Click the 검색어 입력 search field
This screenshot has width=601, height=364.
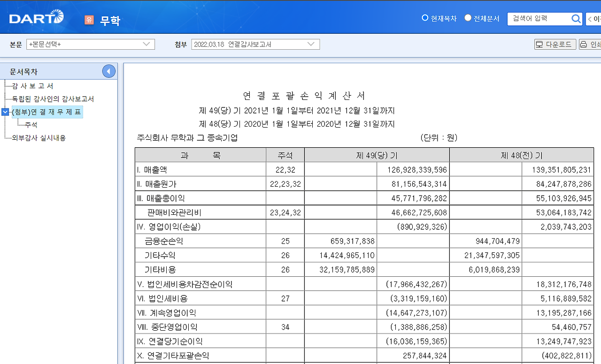539,19
